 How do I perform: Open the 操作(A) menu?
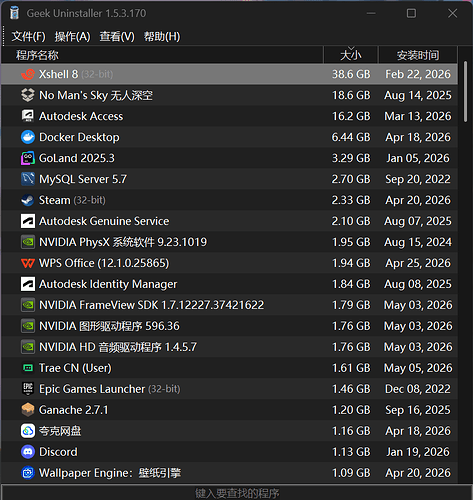[73, 36]
